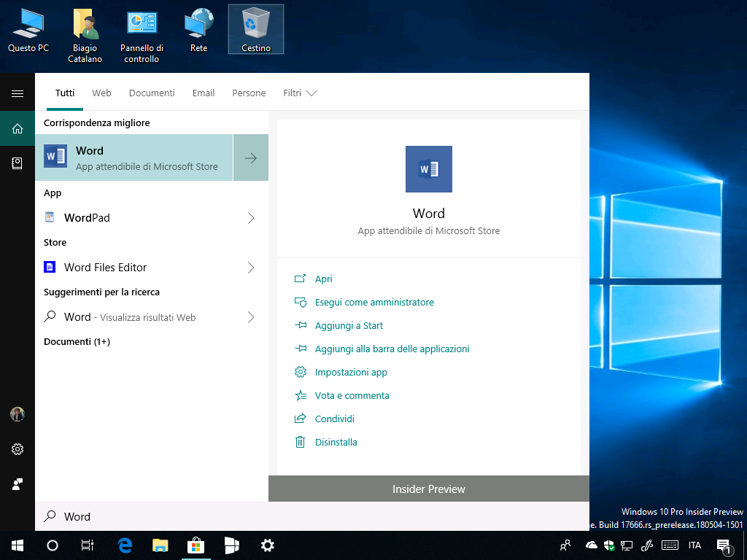Click the network tray icon
The image size is (747, 560).
pos(627,545)
